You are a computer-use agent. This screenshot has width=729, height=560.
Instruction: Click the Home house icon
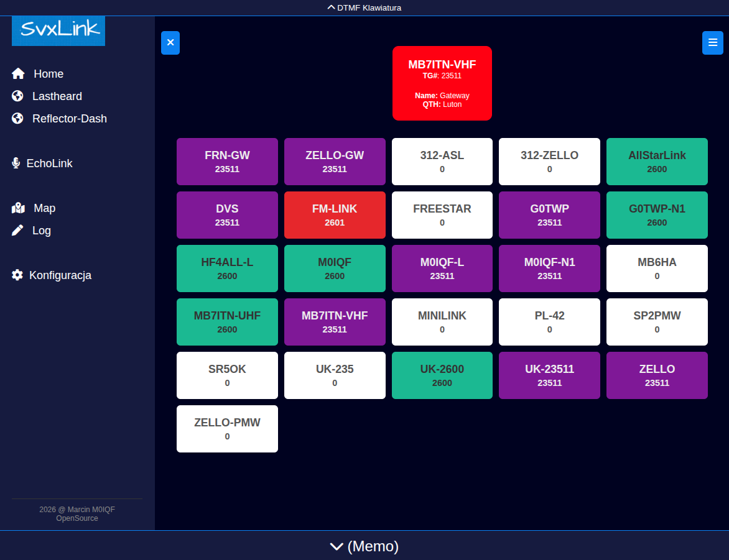click(18, 74)
